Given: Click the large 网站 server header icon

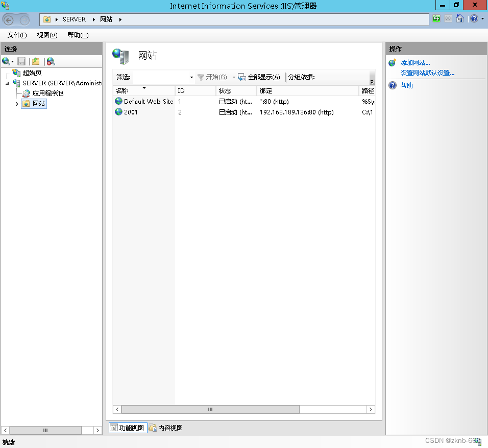Looking at the screenshot, I should (121, 56).
